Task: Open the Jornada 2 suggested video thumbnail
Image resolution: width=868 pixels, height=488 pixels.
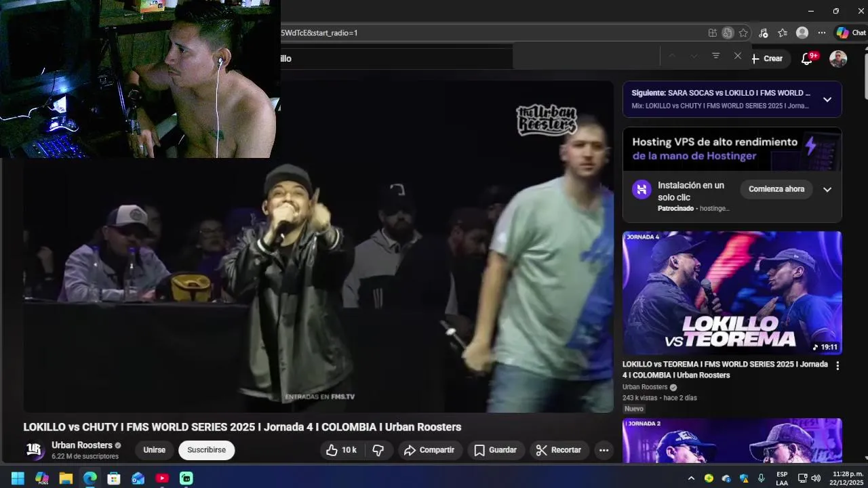Action: point(732,441)
